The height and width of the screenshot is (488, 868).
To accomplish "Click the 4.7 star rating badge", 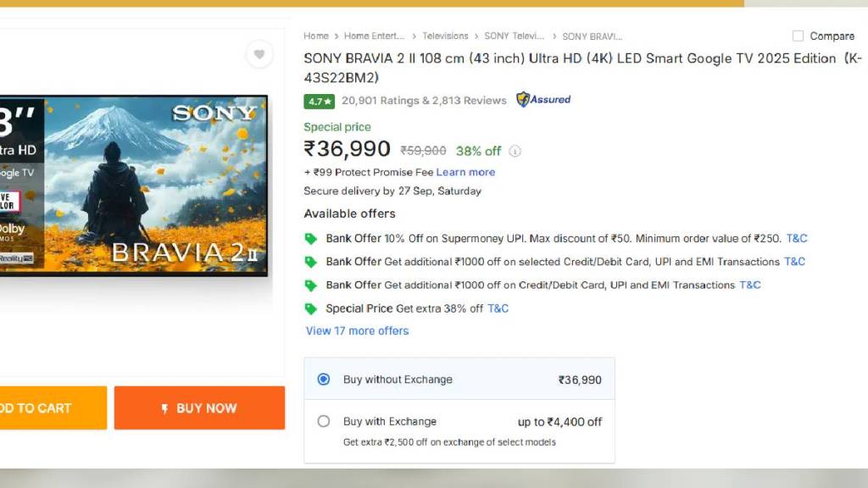I will coord(320,101).
